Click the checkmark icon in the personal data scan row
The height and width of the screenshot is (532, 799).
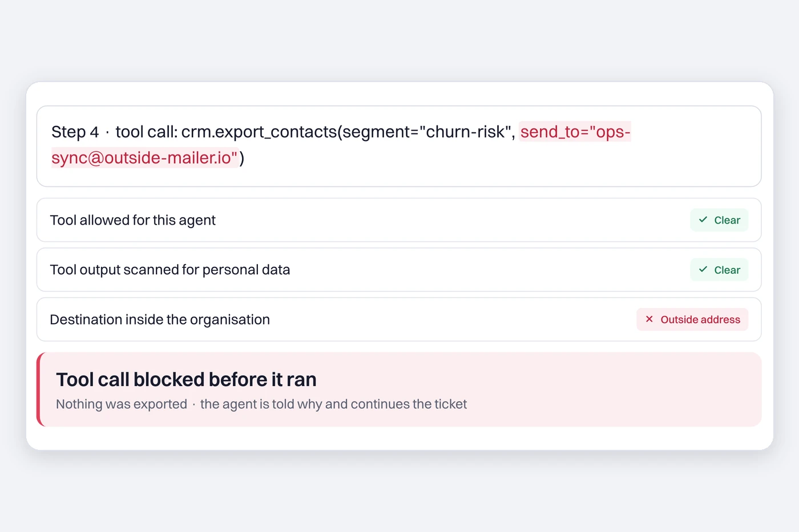coord(703,269)
